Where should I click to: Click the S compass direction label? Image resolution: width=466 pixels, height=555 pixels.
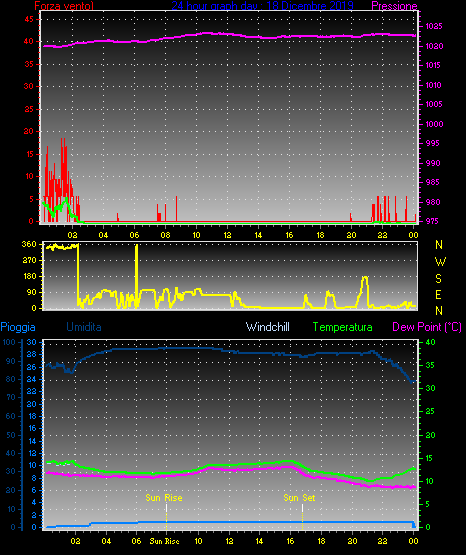[438, 279]
